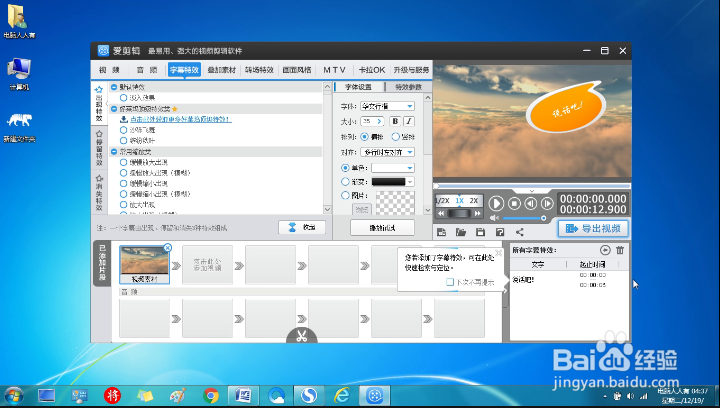Viewport: 720px width, 408px height.
Task: Click the round arrow icon beside the trash
Action: point(605,250)
